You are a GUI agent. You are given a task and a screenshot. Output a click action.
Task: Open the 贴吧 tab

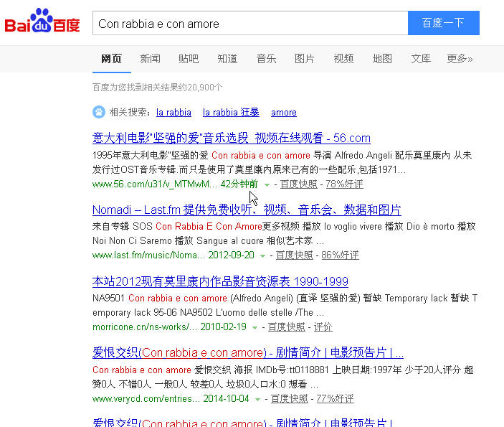(x=189, y=59)
